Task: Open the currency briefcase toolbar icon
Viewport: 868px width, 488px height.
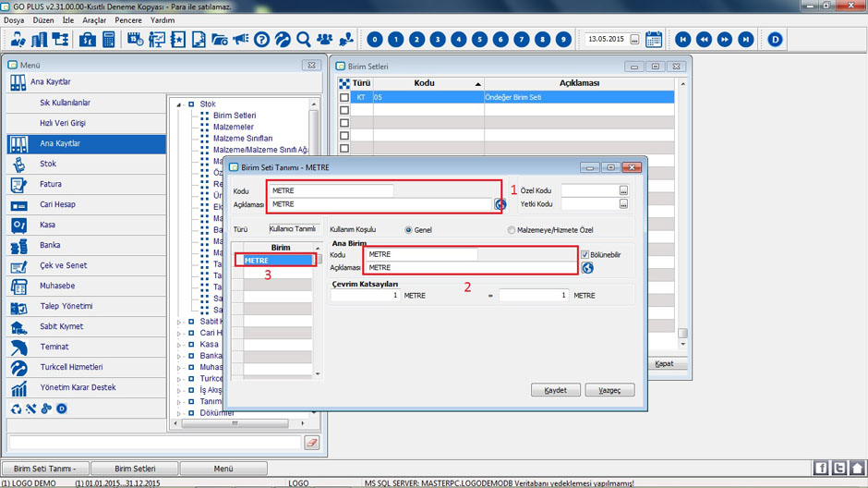Action: tap(88, 40)
